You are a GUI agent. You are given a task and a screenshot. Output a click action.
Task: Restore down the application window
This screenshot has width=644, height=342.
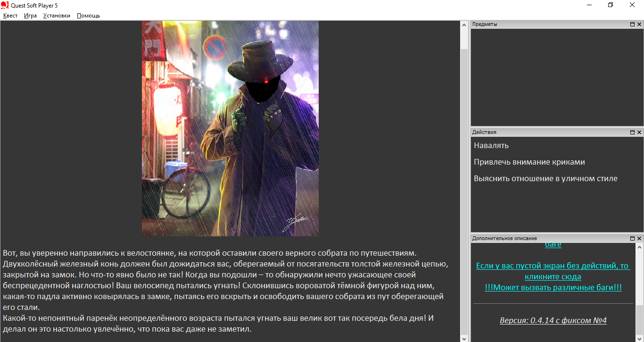coord(611,5)
